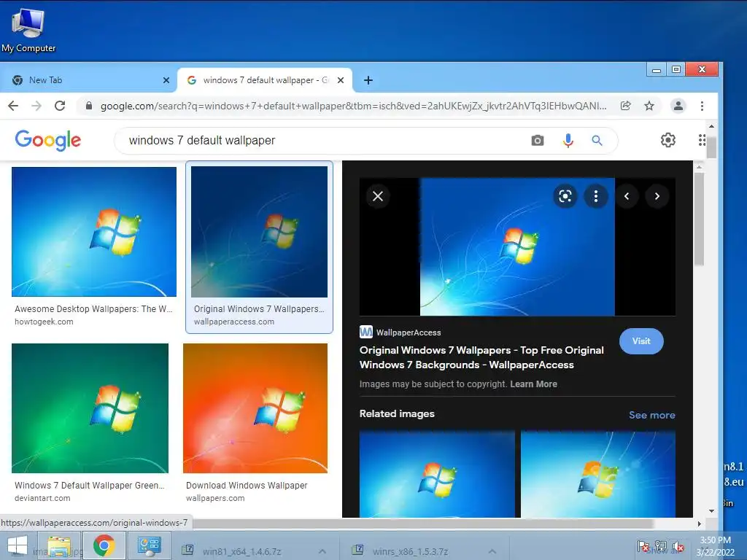The height and width of the screenshot is (560, 747).
Task: Click the WallpaperAccess site favicon
Action: click(x=366, y=332)
